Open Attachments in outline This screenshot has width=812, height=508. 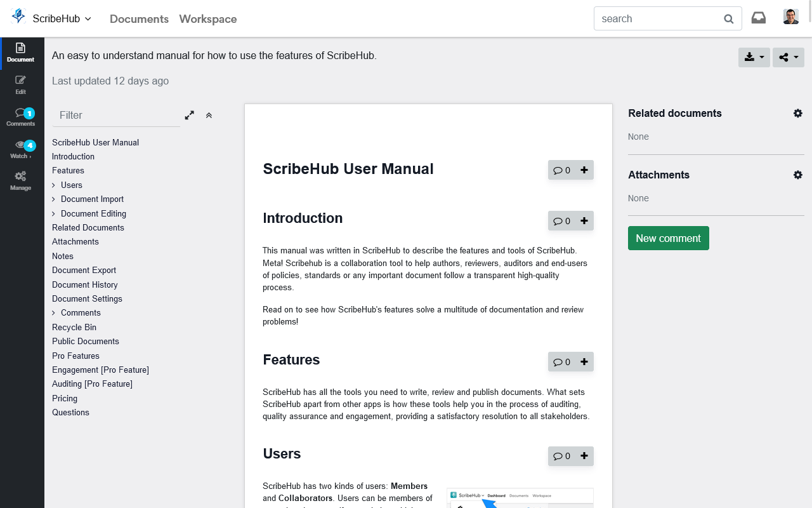[x=75, y=241]
